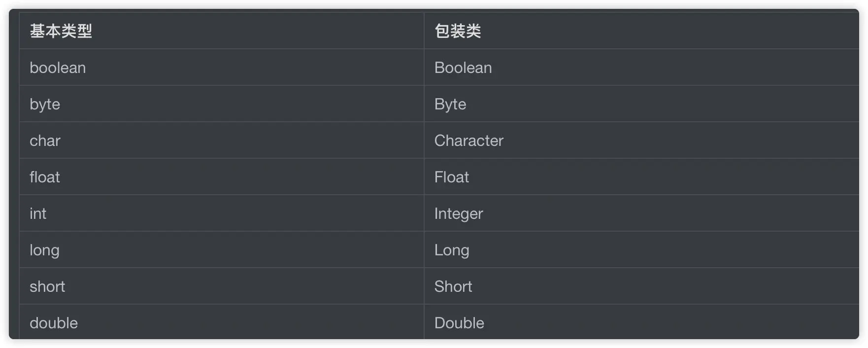Click the Byte wrapper class cell

coord(450,104)
